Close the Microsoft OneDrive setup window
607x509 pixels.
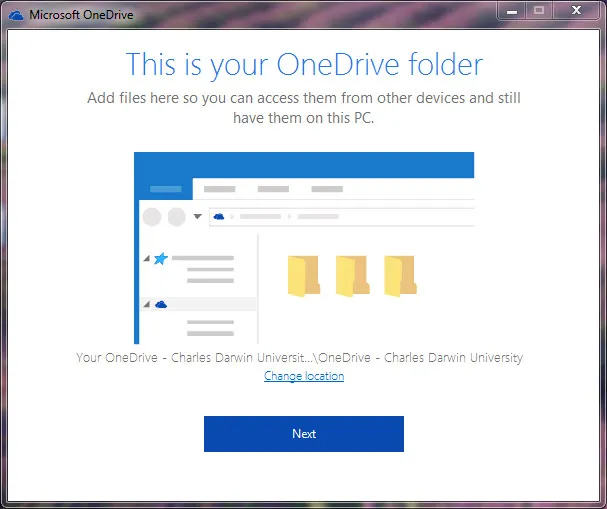pos(576,11)
